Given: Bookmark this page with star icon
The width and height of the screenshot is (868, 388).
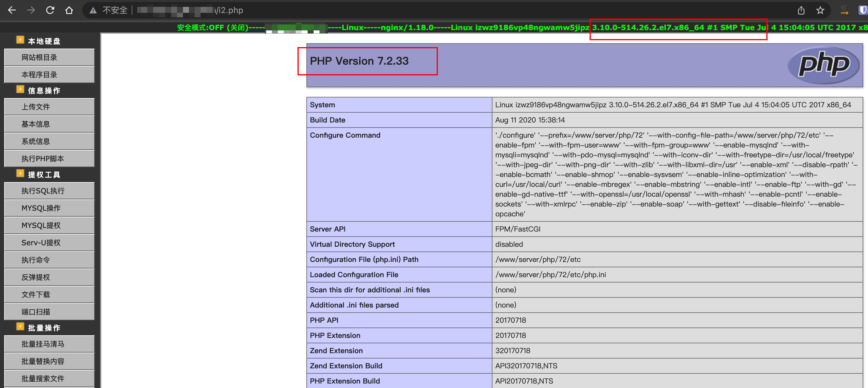Looking at the screenshot, I should click(820, 10).
